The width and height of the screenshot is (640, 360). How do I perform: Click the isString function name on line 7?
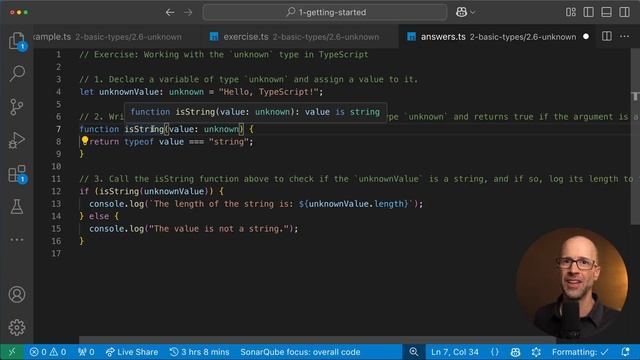point(144,129)
